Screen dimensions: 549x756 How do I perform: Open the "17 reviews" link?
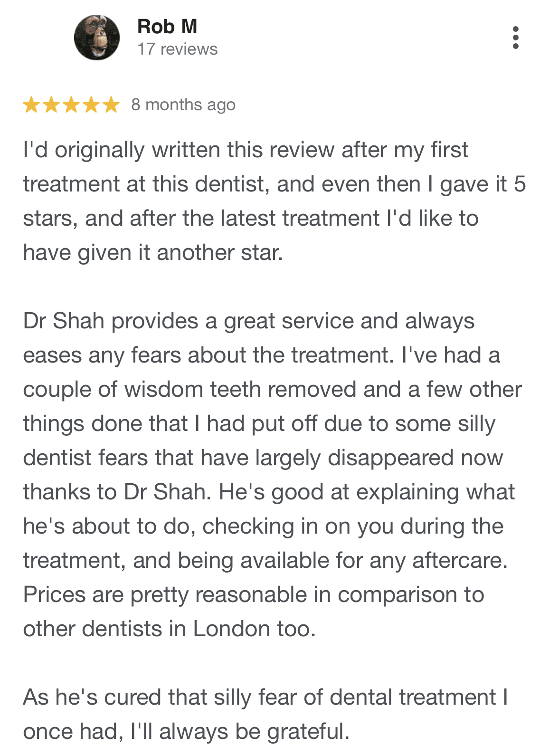pos(177,49)
